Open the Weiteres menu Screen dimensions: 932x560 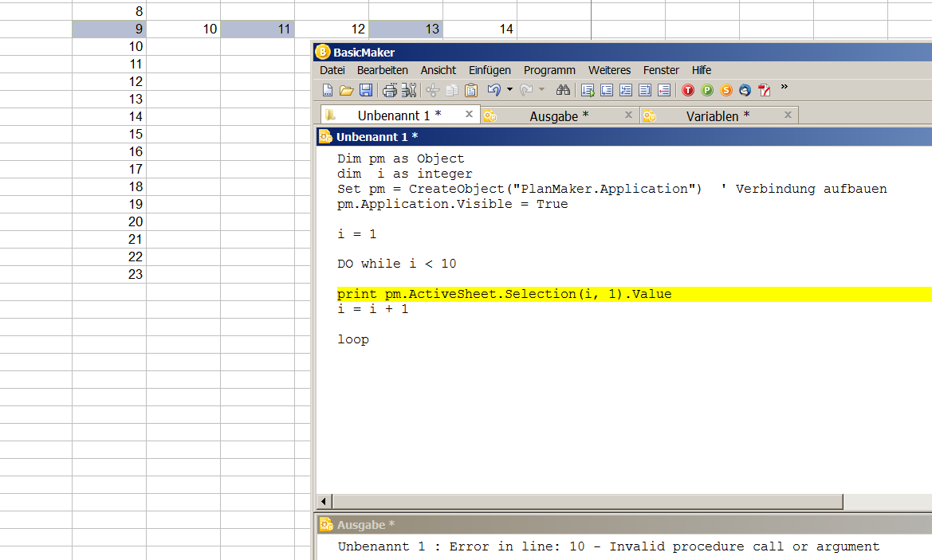pyautogui.click(x=609, y=70)
